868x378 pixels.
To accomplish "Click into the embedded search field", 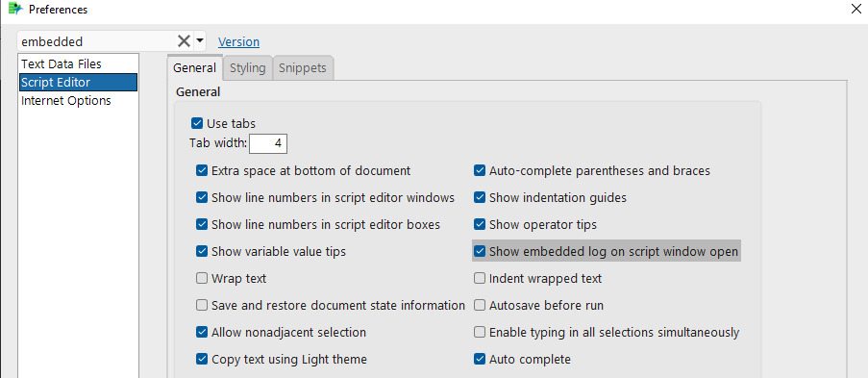I will click(97, 41).
